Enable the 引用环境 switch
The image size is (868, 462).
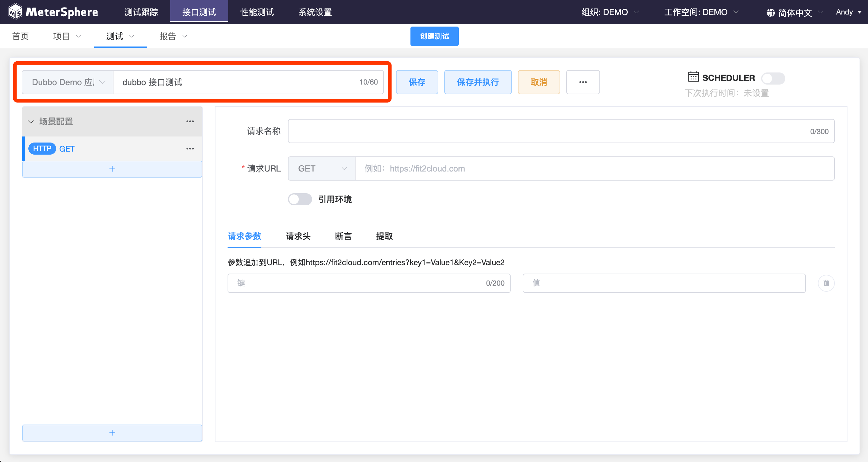click(x=300, y=199)
